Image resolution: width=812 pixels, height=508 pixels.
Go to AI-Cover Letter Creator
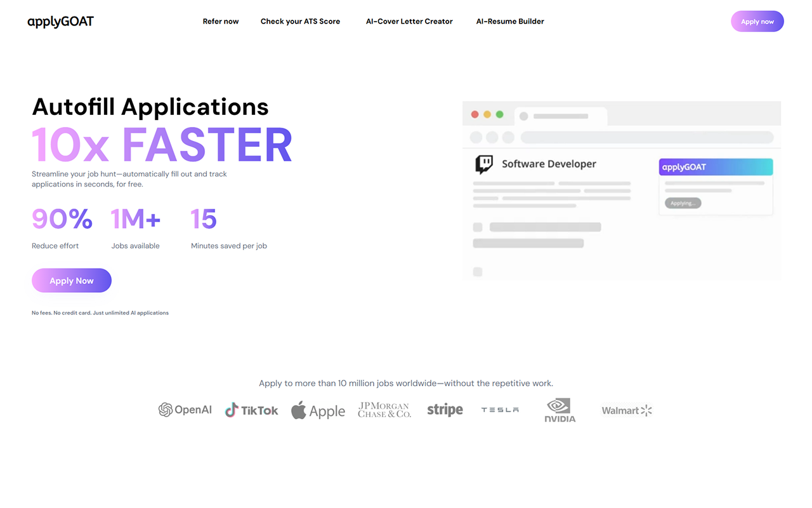409,22
